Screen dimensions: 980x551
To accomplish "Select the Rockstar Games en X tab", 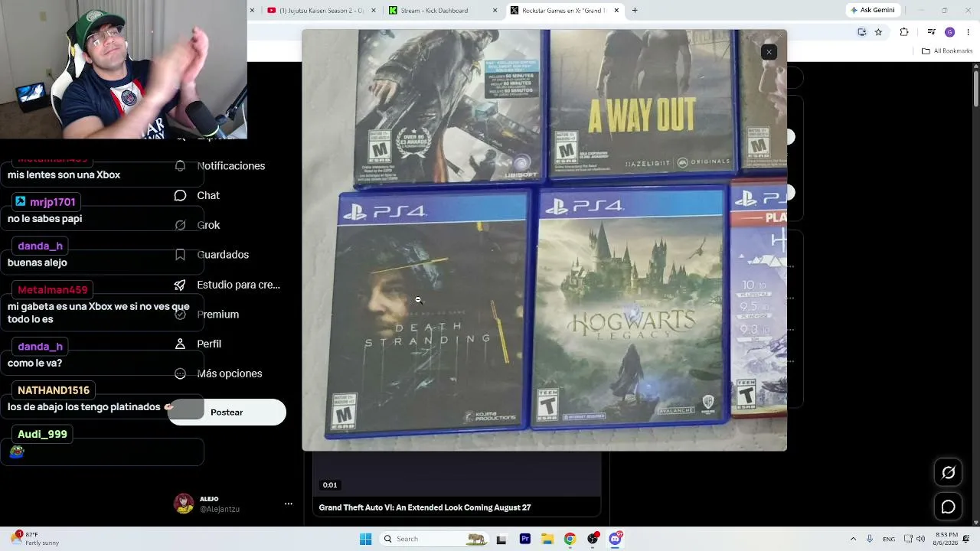I will (x=563, y=11).
